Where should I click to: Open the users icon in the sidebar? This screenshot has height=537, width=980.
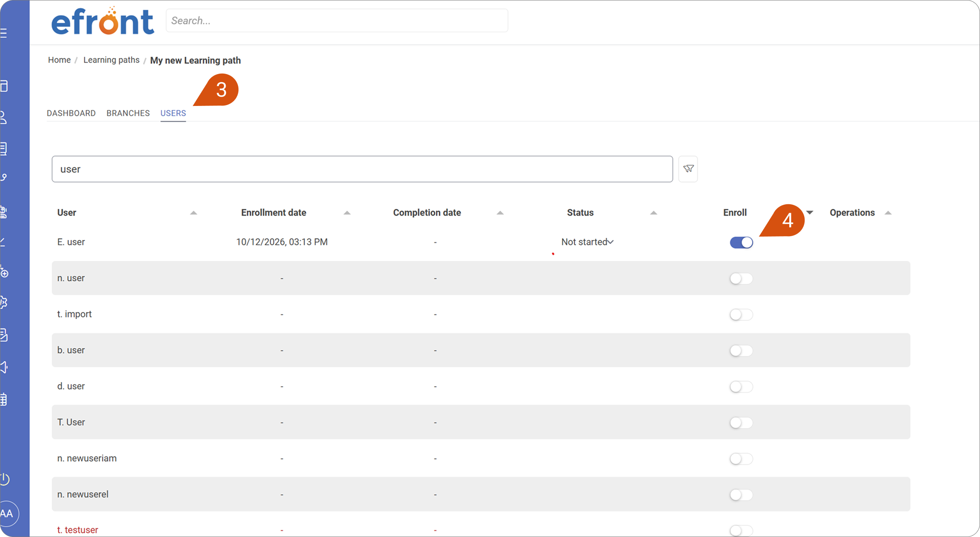(x=4, y=117)
